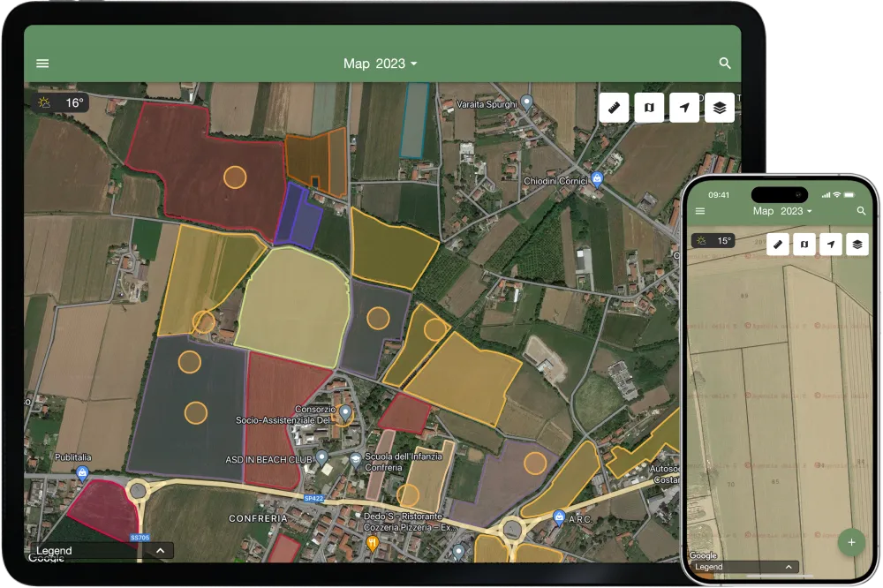The image size is (883, 588).
Task: Tap the locate-me arrow on phone
Action: click(x=831, y=245)
